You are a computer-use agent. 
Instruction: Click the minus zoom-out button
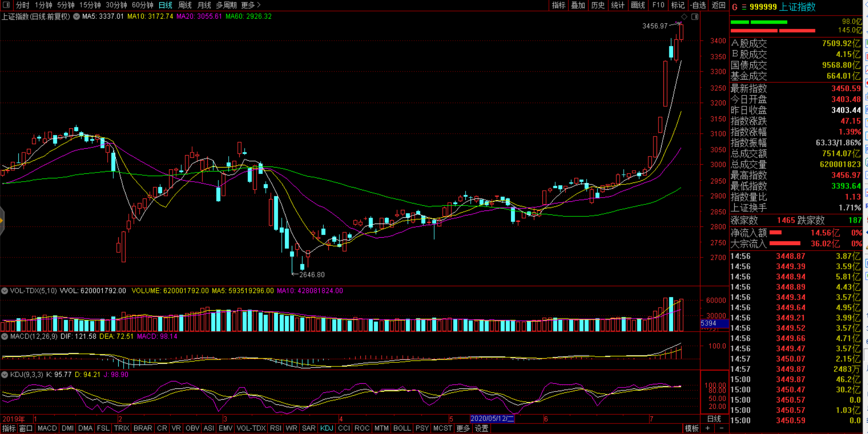coord(721,428)
